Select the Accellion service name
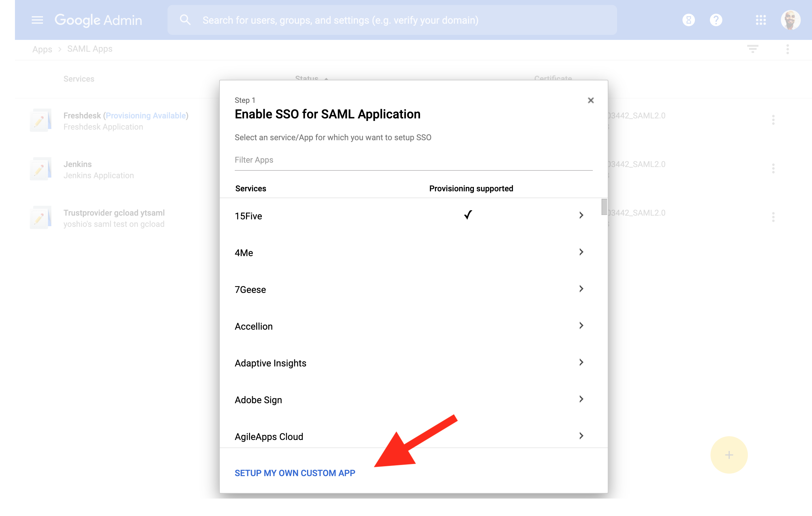Image resolution: width=812 pixels, height=516 pixels. pyautogui.click(x=253, y=326)
